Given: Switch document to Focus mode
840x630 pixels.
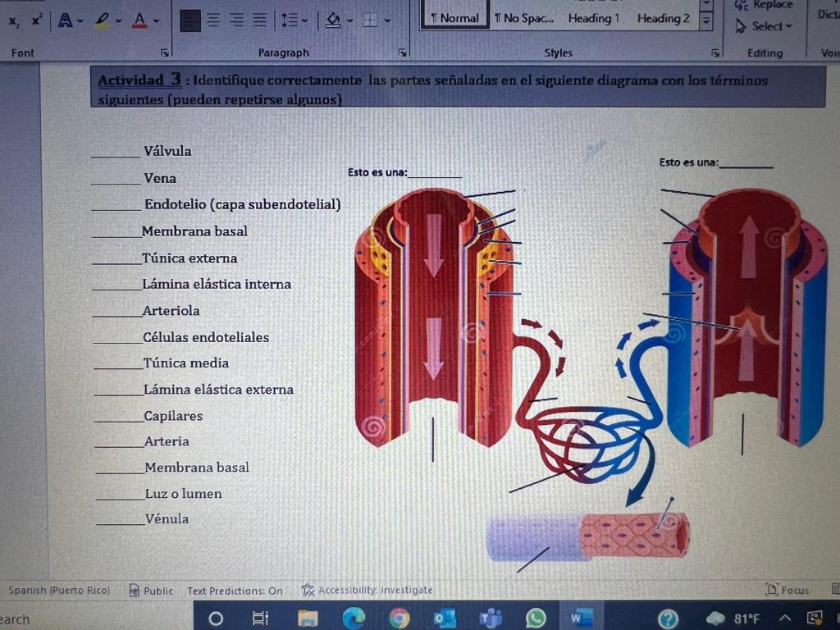Looking at the screenshot, I should (x=787, y=590).
